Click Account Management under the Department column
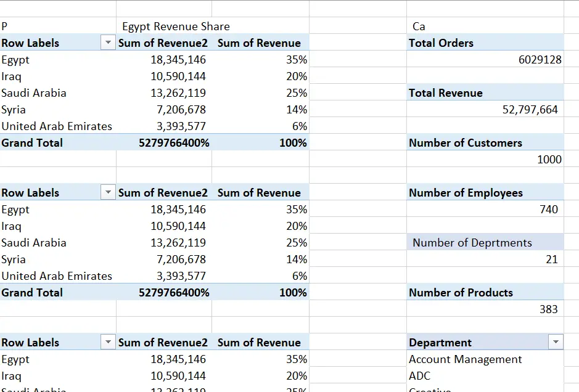Image resolution: width=579 pixels, height=392 pixels. tap(464, 359)
